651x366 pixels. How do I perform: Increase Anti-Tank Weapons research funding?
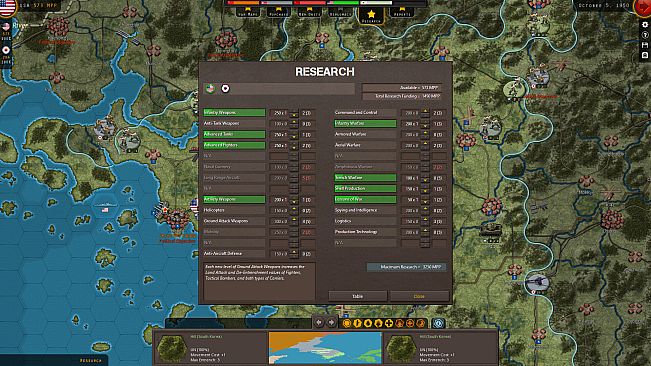point(294,121)
